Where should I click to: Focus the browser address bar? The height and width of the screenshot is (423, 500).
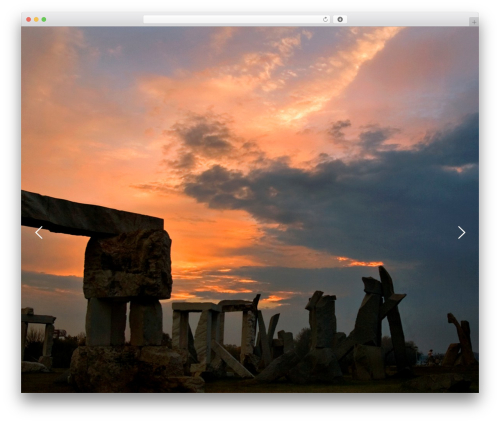(x=237, y=20)
